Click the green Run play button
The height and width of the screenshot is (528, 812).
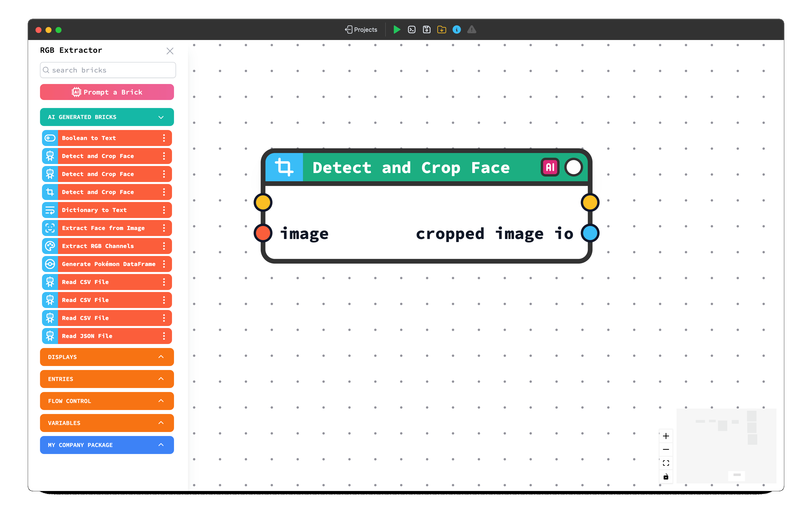click(x=396, y=30)
